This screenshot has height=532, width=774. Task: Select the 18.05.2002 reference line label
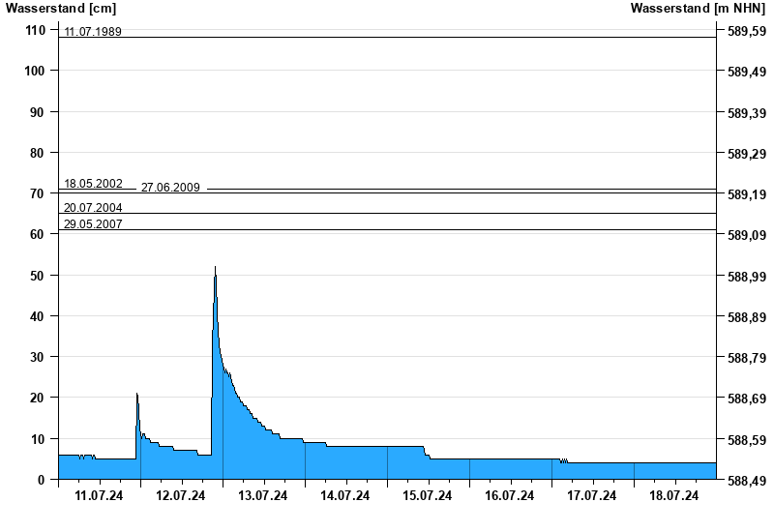[93, 184]
